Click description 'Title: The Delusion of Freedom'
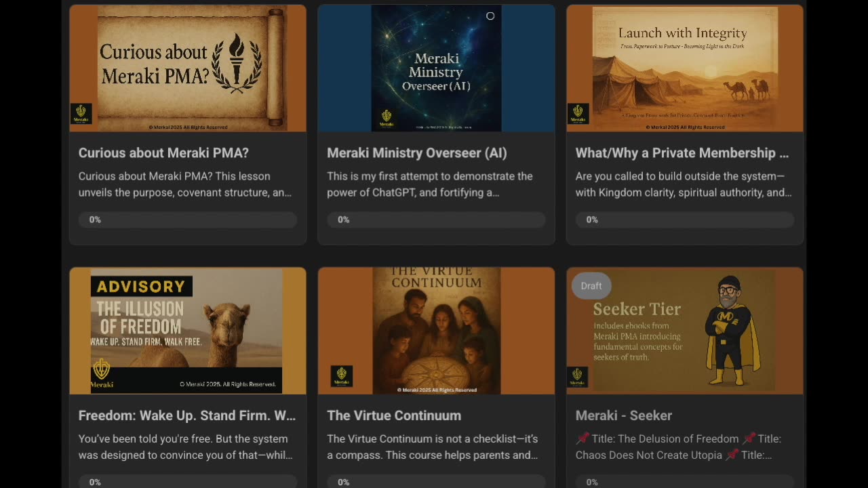Screen dimensions: 868x488 tap(678, 447)
